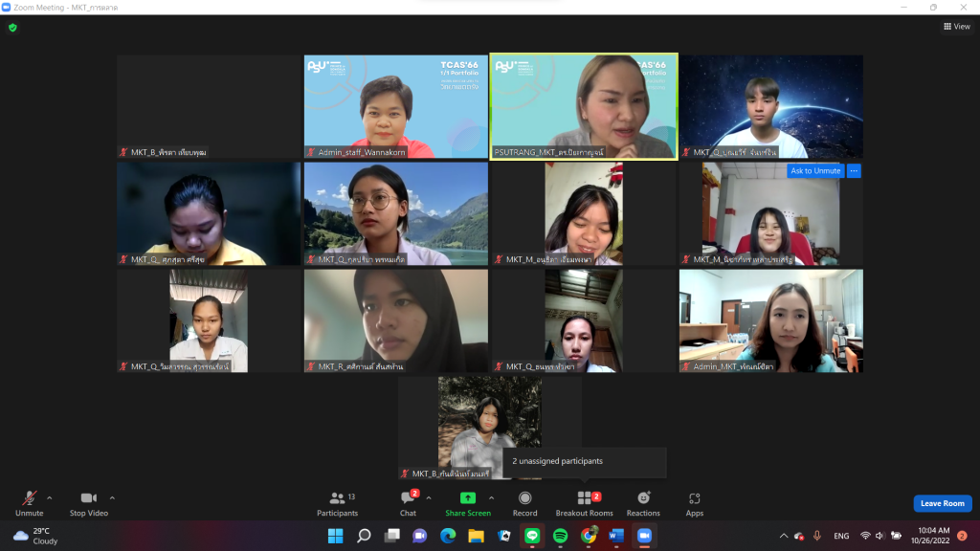
Task: Expand video options arrow beside Stop Video
Action: pos(112,497)
